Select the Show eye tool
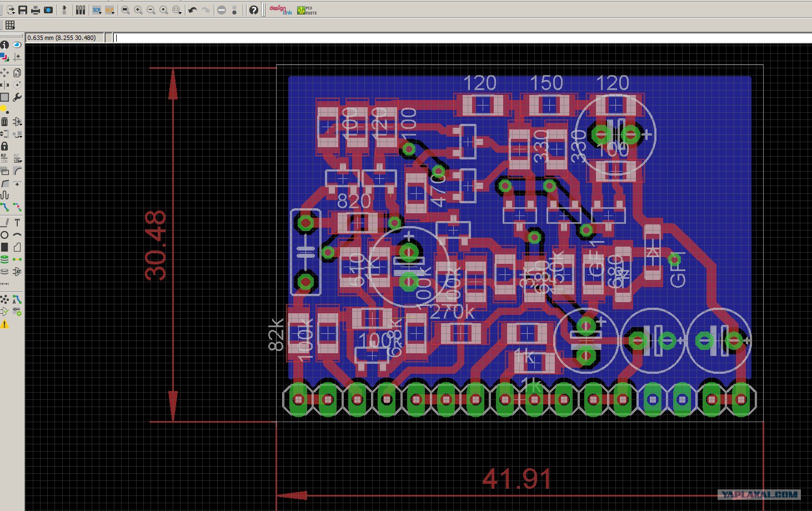This screenshot has width=812, height=511. click(17, 45)
